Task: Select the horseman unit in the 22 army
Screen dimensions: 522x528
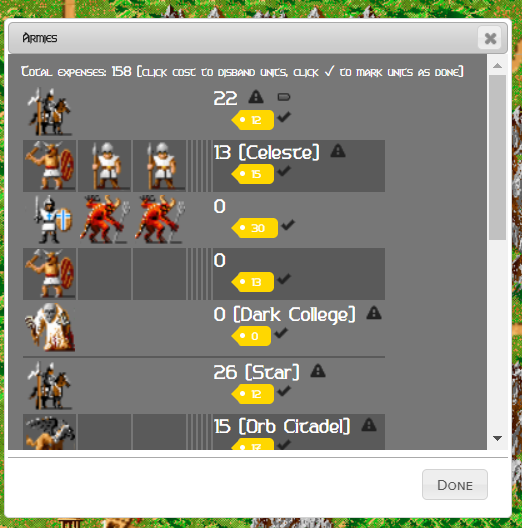Action: click(x=50, y=111)
